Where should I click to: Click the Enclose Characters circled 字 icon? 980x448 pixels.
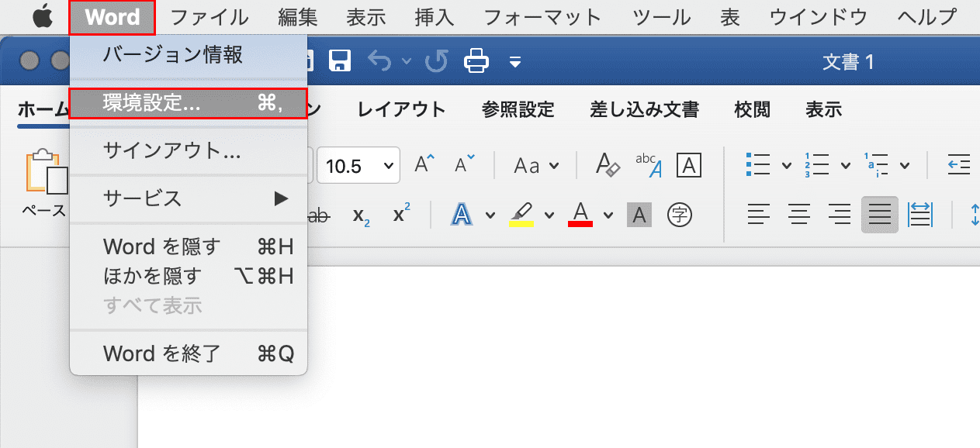[680, 215]
